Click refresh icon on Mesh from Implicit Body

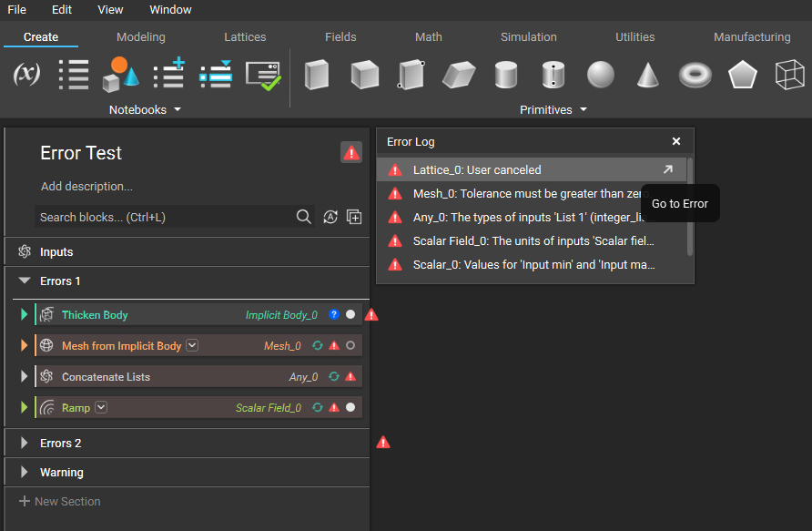[x=318, y=345]
